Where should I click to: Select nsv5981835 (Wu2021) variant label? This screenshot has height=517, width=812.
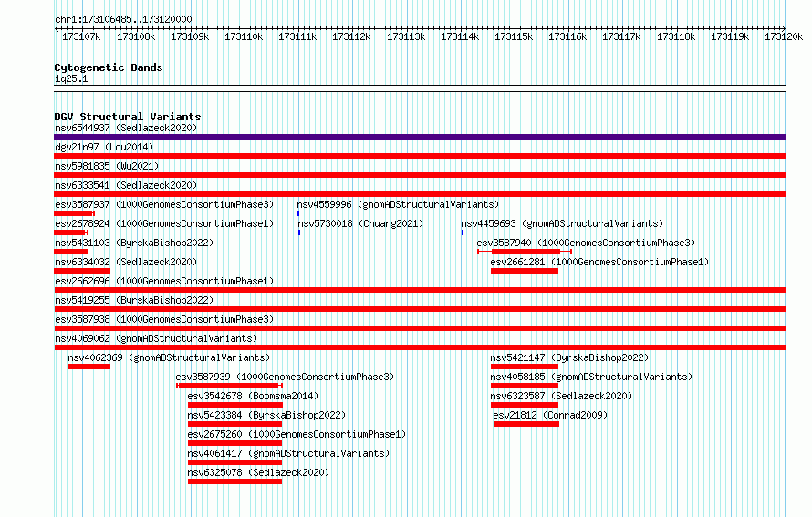[107, 166]
